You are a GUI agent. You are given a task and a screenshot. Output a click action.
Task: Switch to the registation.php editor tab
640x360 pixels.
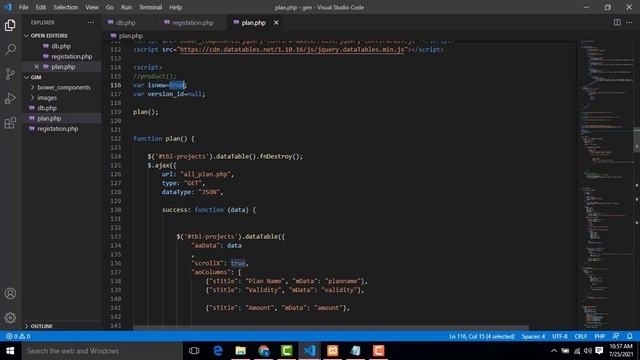pyautogui.click(x=193, y=22)
